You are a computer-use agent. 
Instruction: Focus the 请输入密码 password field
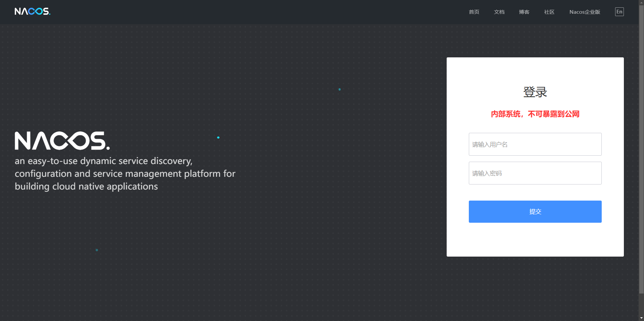point(535,173)
